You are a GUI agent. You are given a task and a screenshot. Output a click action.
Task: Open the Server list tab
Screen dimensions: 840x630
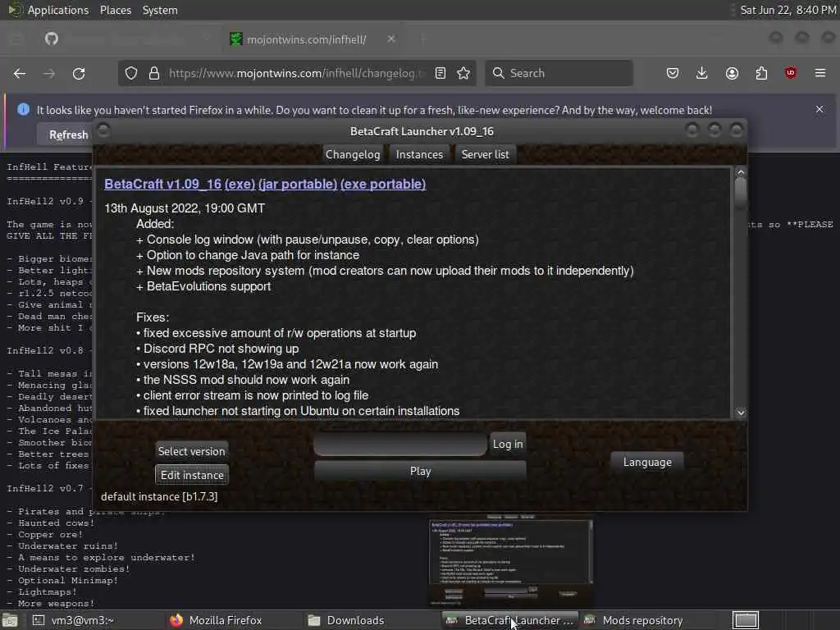coord(485,155)
